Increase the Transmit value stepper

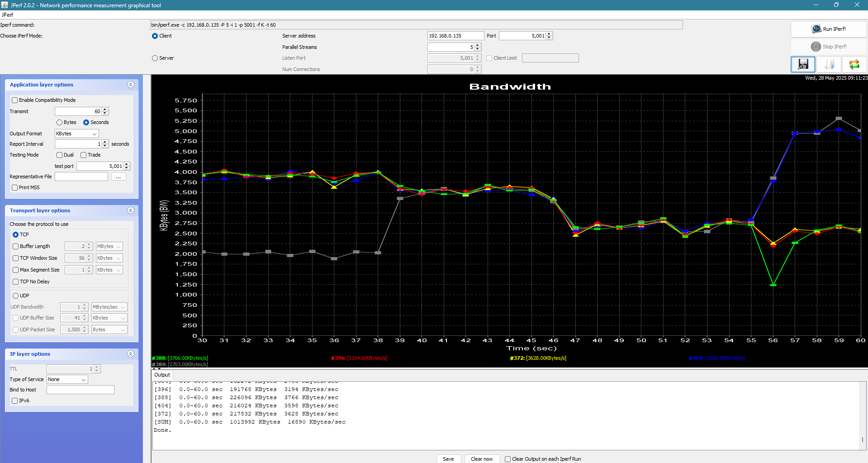click(x=105, y=110)
